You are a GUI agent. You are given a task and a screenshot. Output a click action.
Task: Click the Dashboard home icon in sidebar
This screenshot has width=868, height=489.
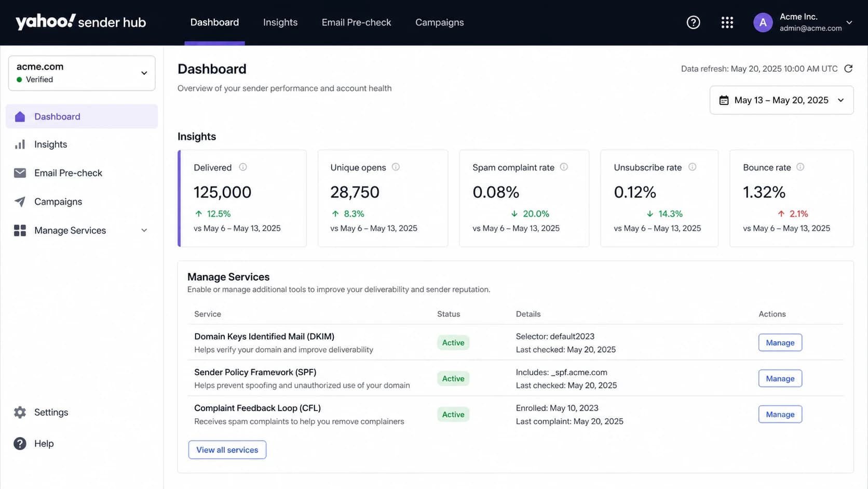point(20,116)
